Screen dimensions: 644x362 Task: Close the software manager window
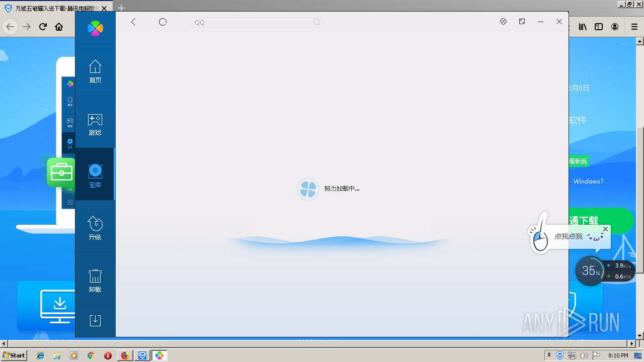(x=559, y=22)
